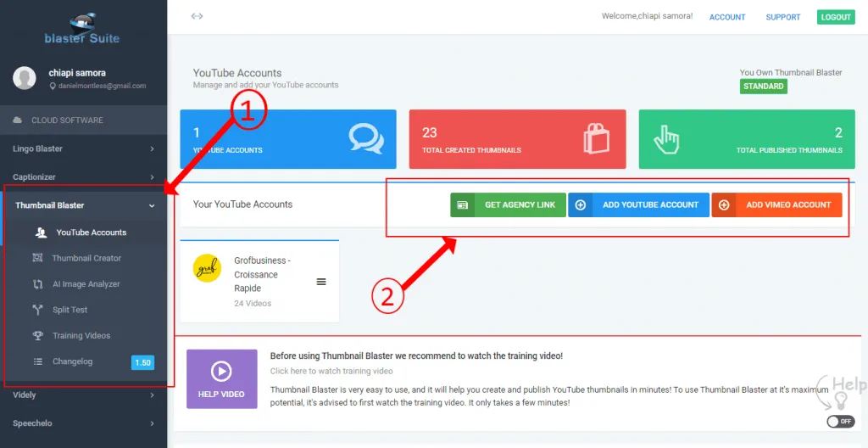The width and height of the screenshot is (868, 448).
Task: Click the Thumbnail Creator icon in sidebar
Action: point(37,258)
